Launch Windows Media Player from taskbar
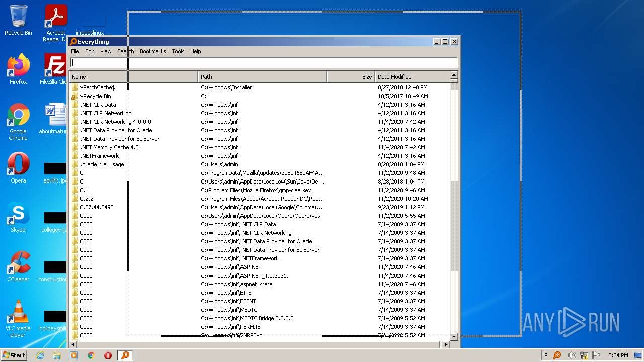Screen dimensions: 644x362 coord(74,355)
